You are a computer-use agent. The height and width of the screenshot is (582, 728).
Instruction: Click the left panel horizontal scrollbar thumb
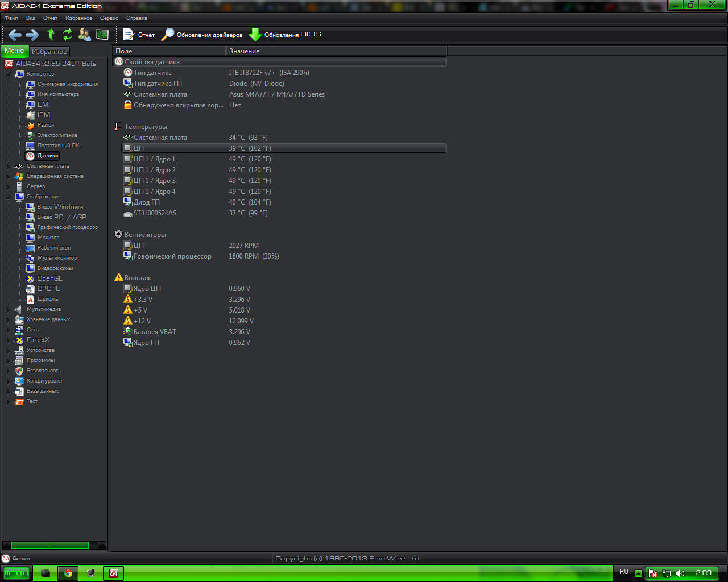50,546
